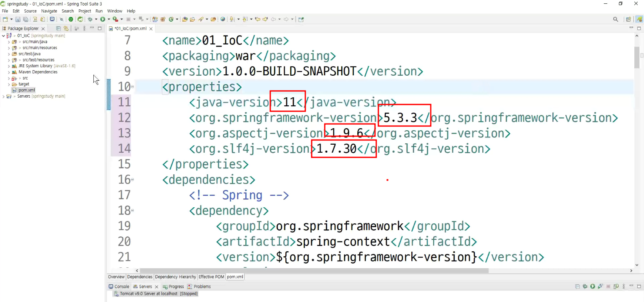Click the Spring leaf relaunch icon
Screen dimensions: 644x302
click(80, 19)
